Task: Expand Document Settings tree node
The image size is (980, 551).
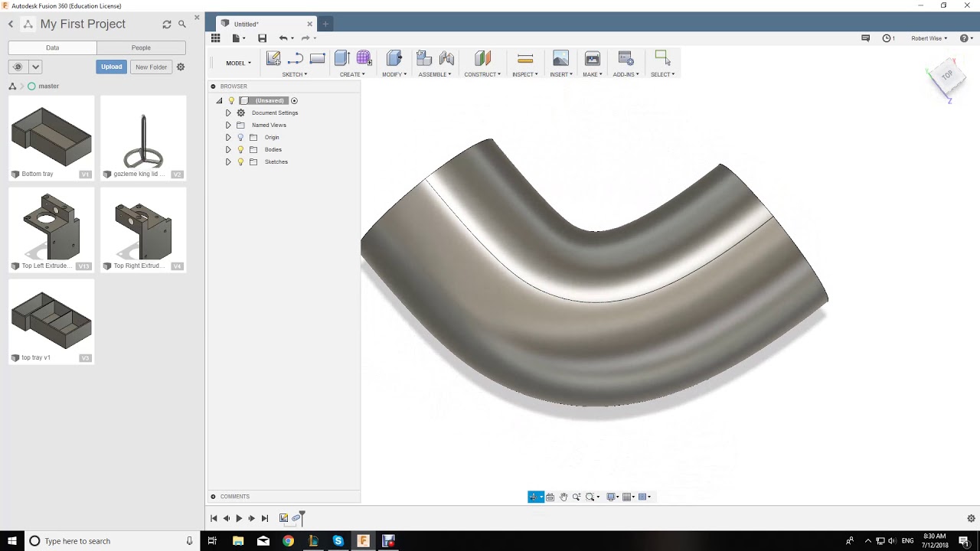Action: 227,113
